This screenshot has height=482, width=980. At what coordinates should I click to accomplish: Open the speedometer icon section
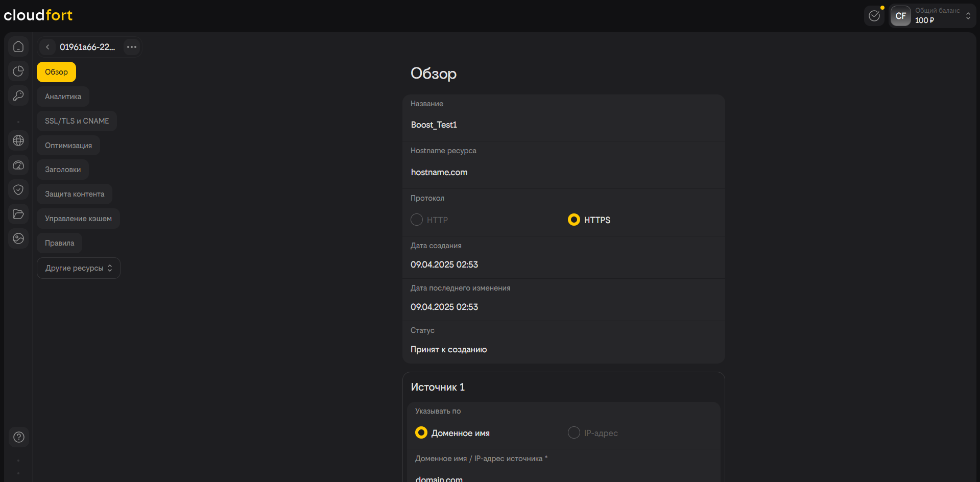tap(18, 165)
